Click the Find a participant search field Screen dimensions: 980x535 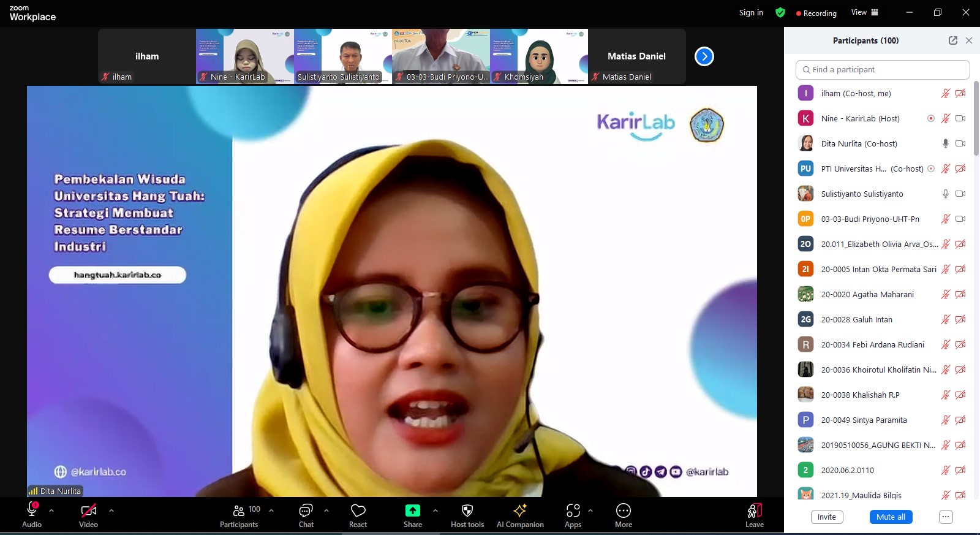coord(882,70)
